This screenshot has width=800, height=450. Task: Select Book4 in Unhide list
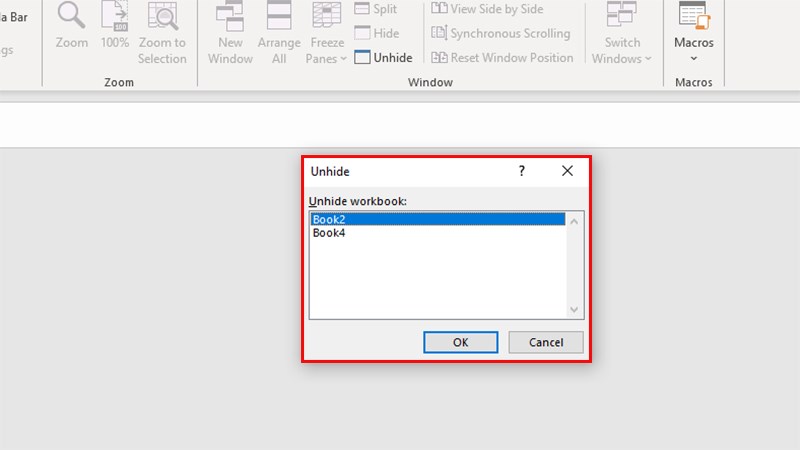[x=438, y=233]
